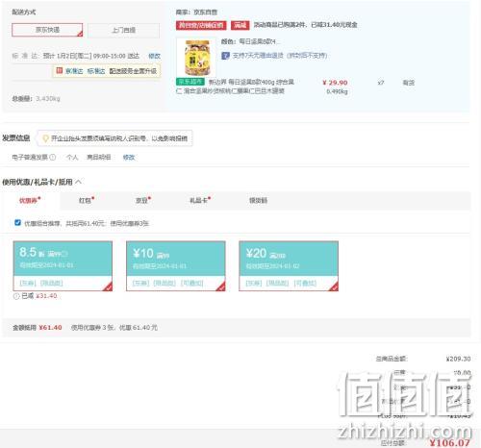Viewport: 481px width, 448px height.
Task: Click the 7-day return policy icon
Action: 225,56
